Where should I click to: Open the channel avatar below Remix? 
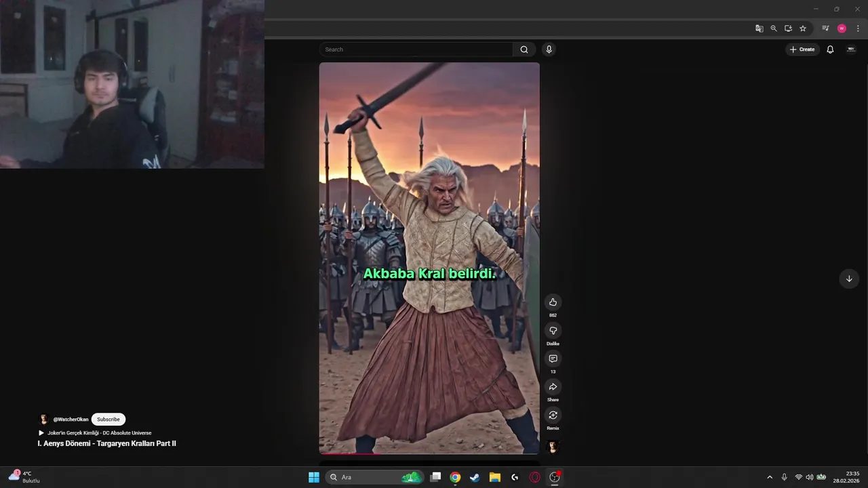pyautogui.click(x=553, y=446)
